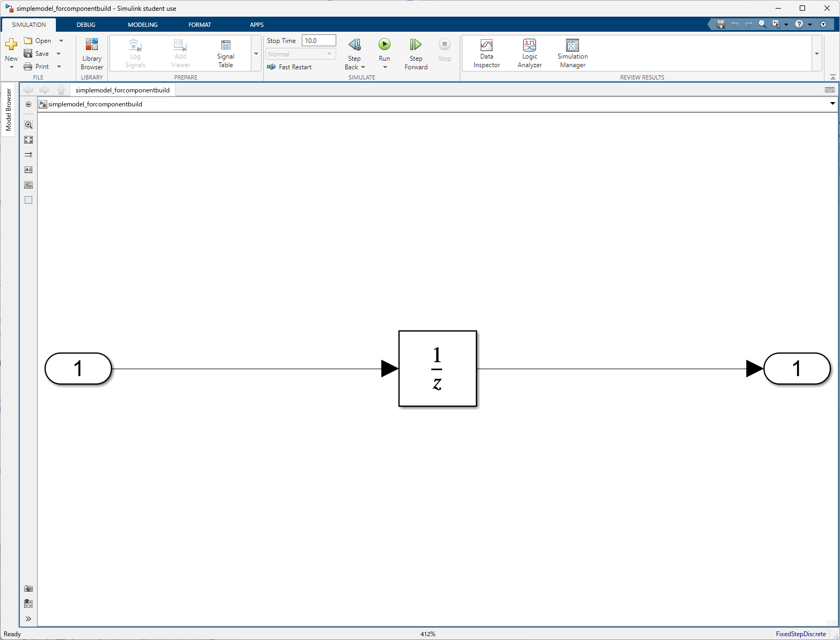
Task: Open the Logic Analyzer
Action: 530,54
